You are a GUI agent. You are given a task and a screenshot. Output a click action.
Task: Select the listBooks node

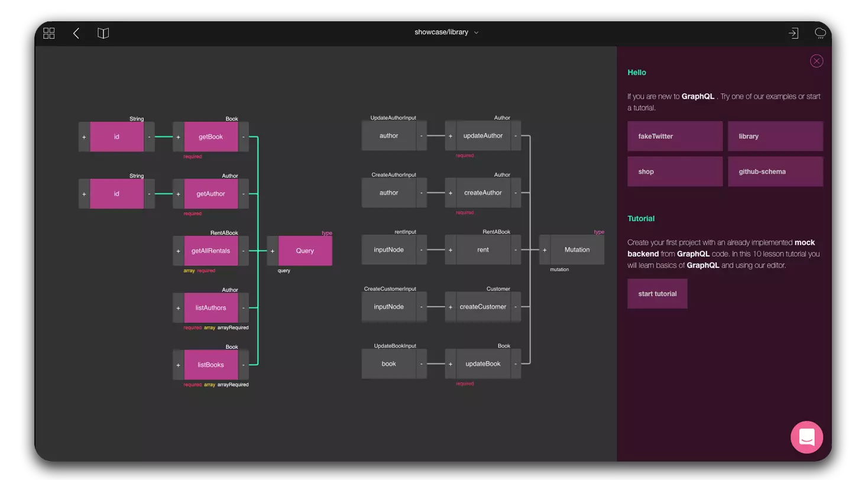click(x=211, y=365)
